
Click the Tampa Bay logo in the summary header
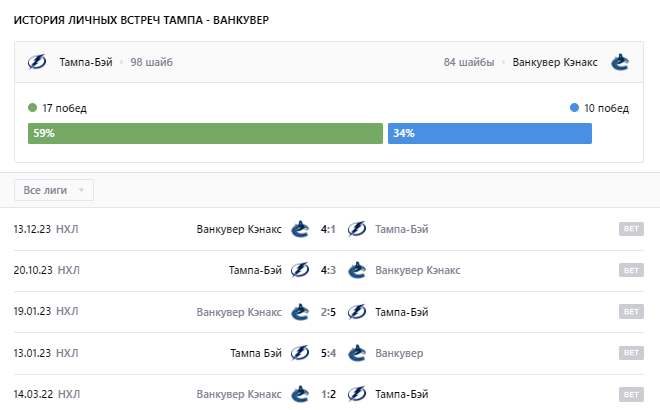pos(37,62)
